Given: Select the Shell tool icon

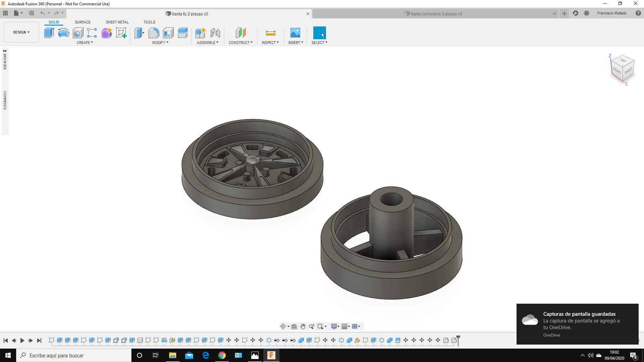Looking at the screenshot, I should pos(168,33).
